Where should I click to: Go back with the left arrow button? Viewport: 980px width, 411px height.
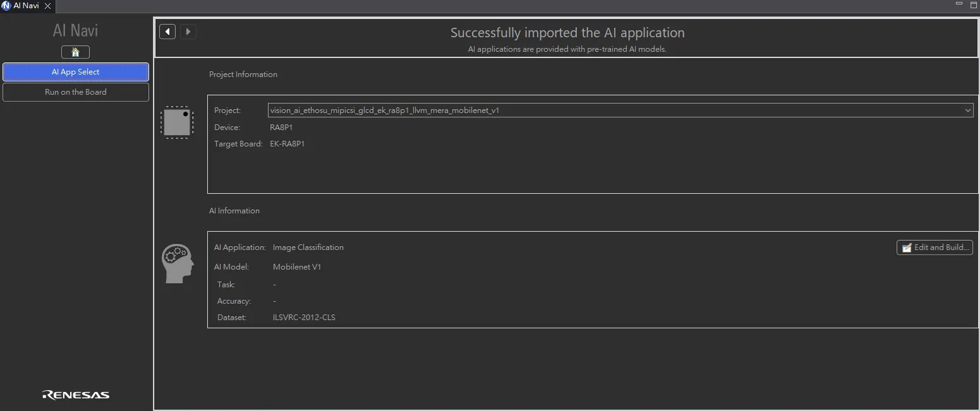167,32
